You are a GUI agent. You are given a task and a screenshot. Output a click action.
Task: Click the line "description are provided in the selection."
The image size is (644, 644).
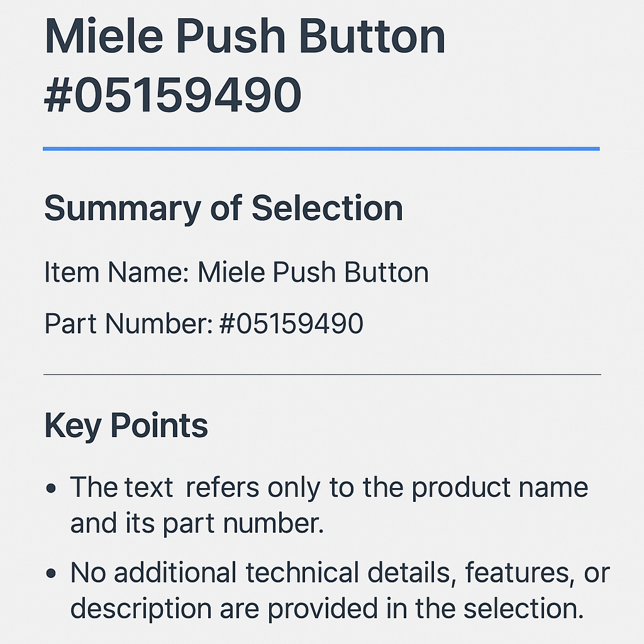(x=327, y=608)
